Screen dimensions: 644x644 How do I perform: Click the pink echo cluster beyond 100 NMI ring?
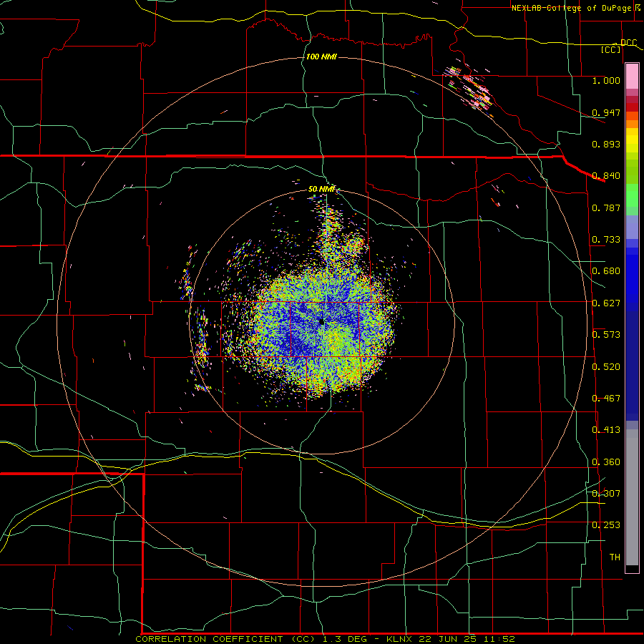pyautogui.click(x=470, y=87)
